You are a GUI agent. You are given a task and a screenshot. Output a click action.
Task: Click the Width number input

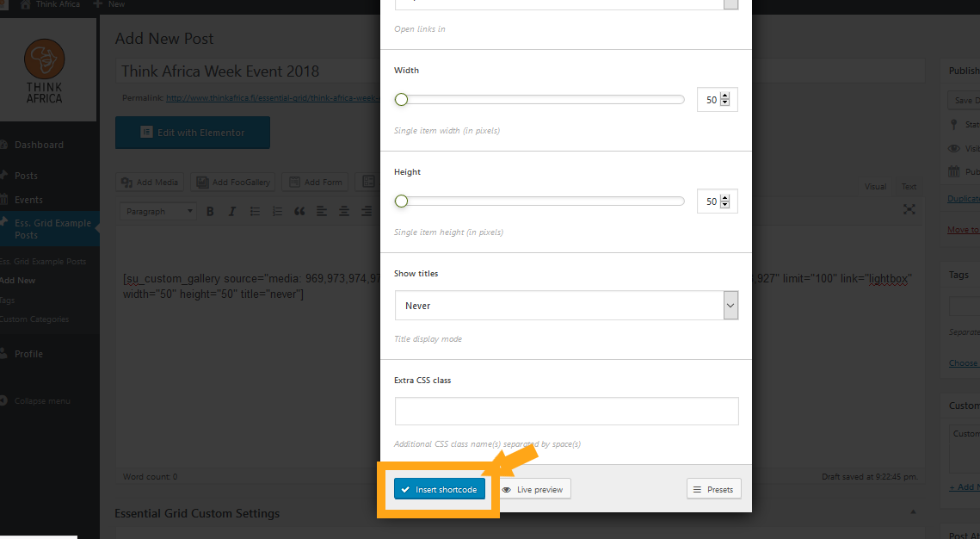[717, 99]
